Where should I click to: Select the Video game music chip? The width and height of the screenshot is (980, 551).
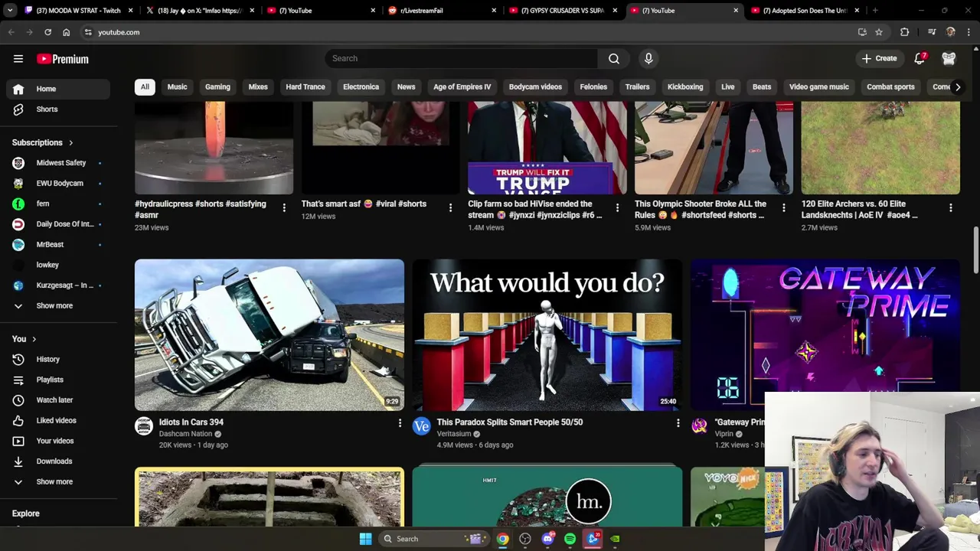click(819, 86)
